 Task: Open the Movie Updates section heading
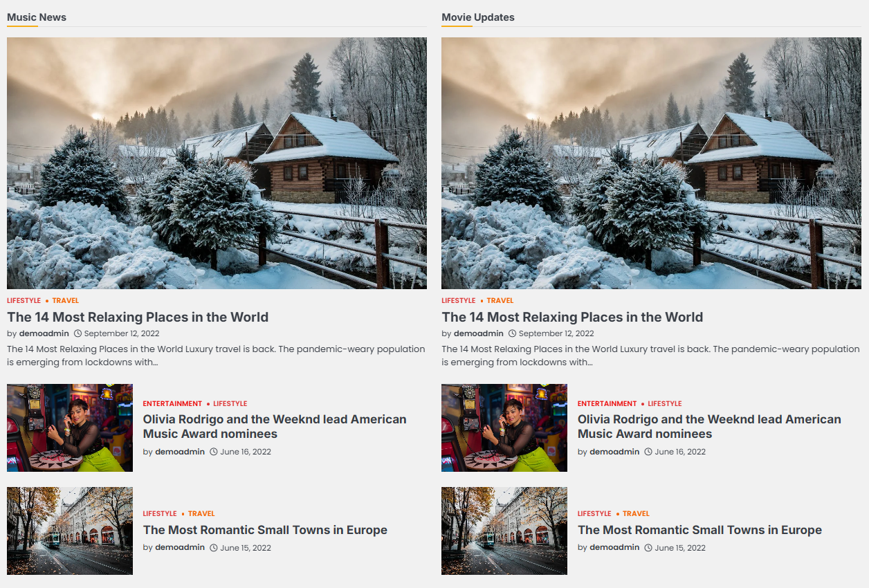pyautogui.click(x=478, y=17)
